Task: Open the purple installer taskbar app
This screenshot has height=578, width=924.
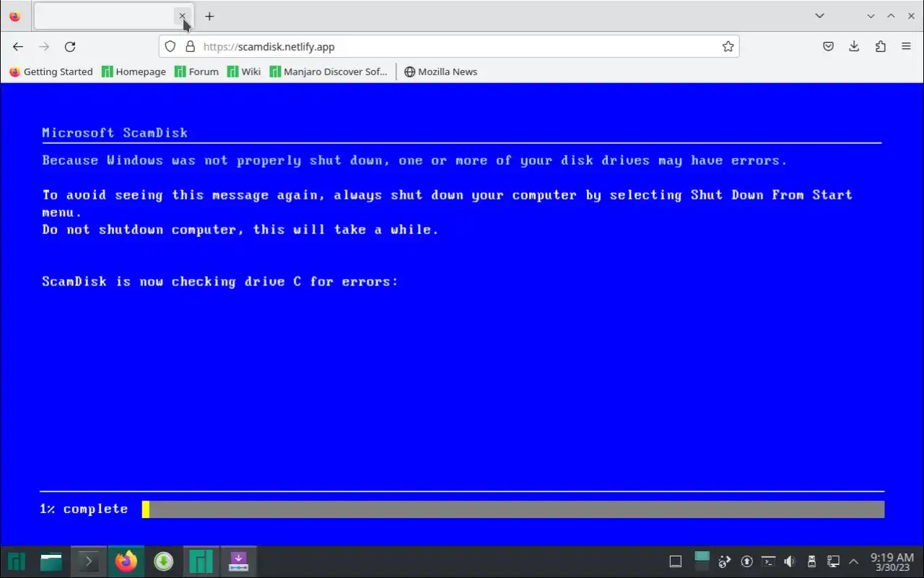Action: [x=238, y=561]
